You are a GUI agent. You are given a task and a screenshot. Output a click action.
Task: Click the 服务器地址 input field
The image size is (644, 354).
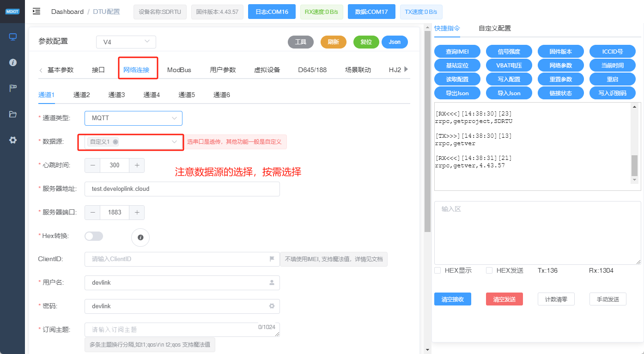pyautogui.click(x=182, y=189)
